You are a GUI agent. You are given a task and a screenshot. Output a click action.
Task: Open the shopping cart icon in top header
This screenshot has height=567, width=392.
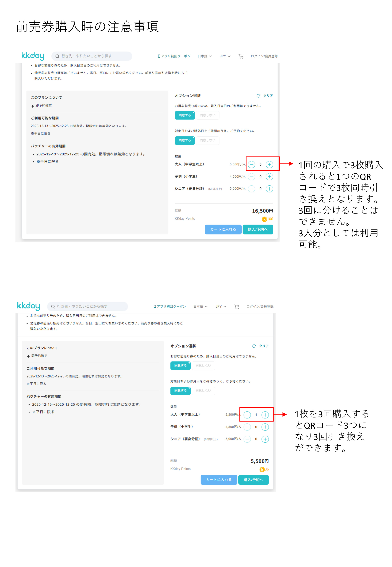(241, 56)
